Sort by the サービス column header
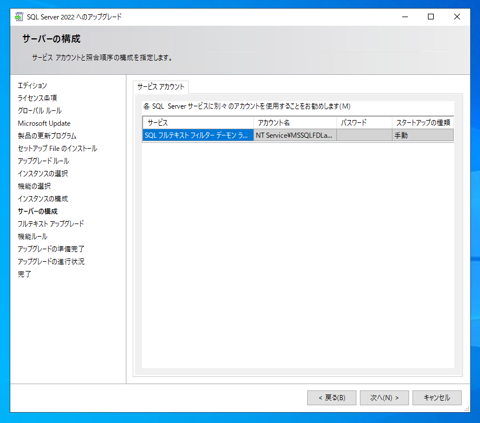This screenshot has width=480, height=423. click(x=198, y=123)
